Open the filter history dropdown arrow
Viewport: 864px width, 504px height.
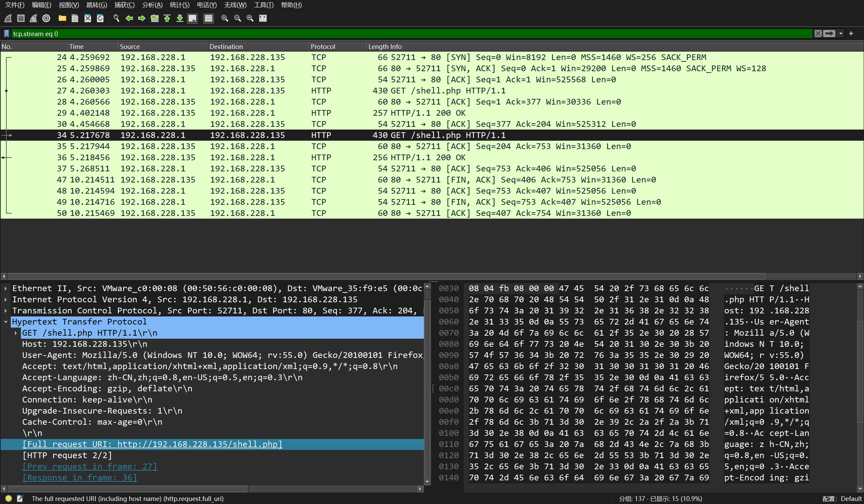[841, 34]
